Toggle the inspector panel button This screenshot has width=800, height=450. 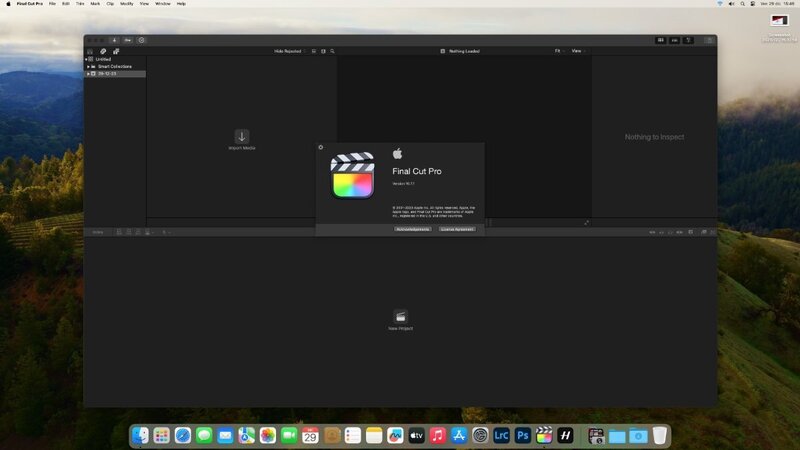(x=688, y=40)
